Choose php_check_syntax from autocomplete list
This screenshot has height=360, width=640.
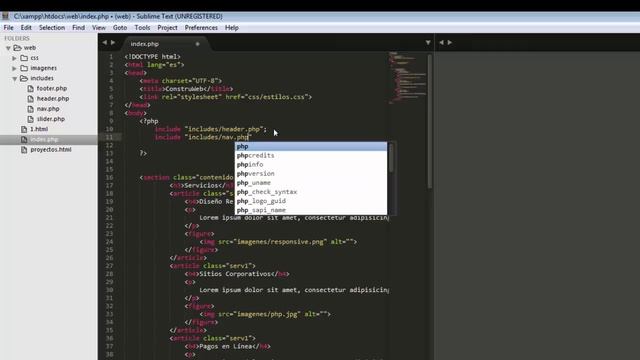point(311,192)
